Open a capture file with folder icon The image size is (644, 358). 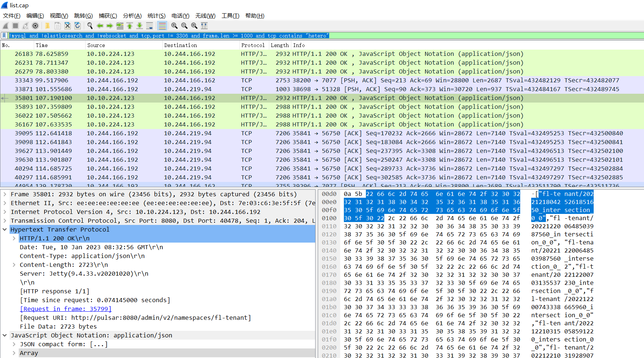click(x=47, y=26)
